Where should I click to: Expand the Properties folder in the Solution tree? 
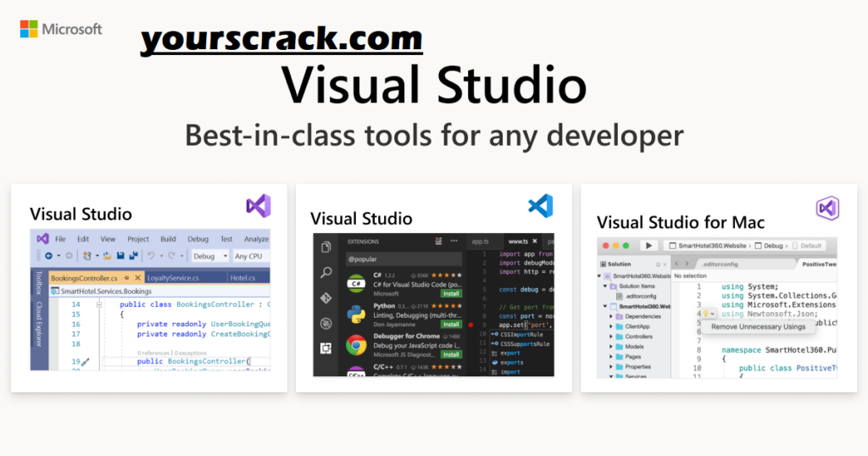pos(611,367)
